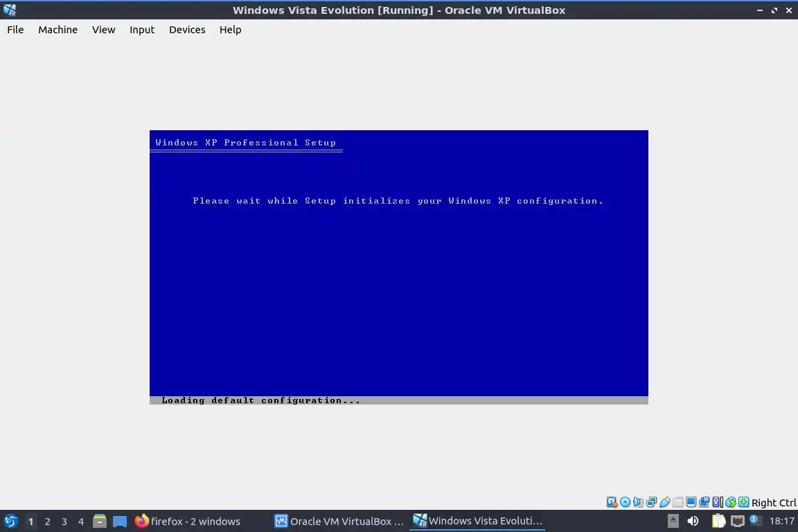Screen dimensions: 798x532
Task: Open the file manager from panel
Action: pos(100,522)
